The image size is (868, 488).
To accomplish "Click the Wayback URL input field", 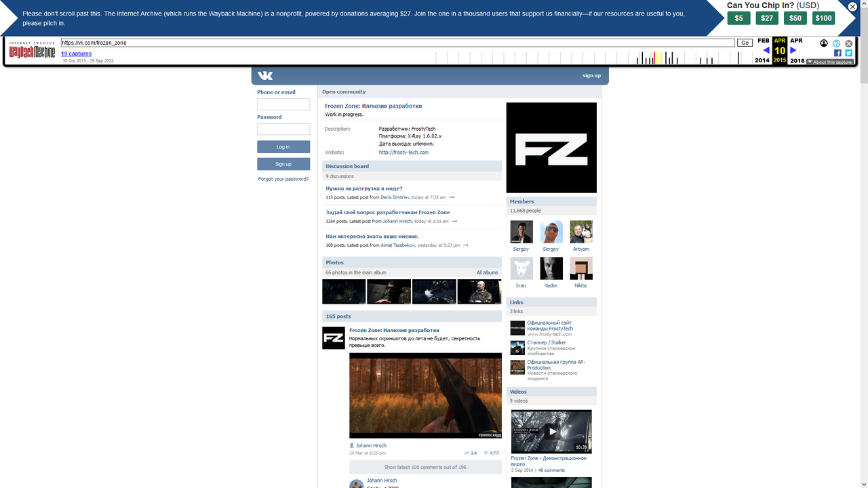I will click(397, 43).
